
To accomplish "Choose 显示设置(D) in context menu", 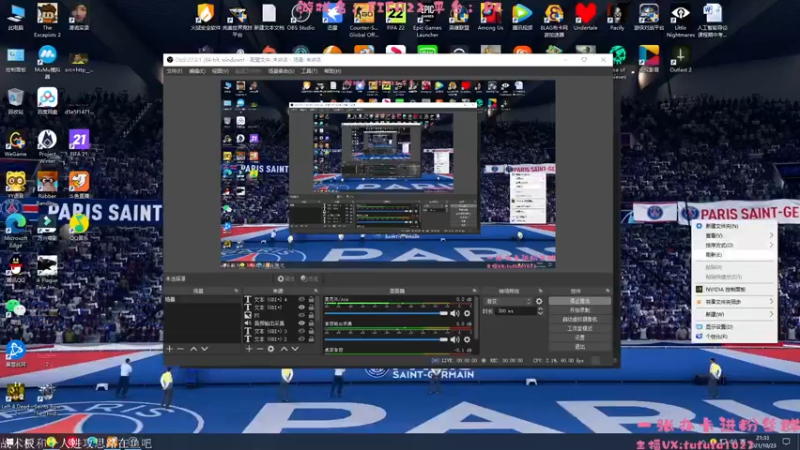I will (x=735, y=327).
